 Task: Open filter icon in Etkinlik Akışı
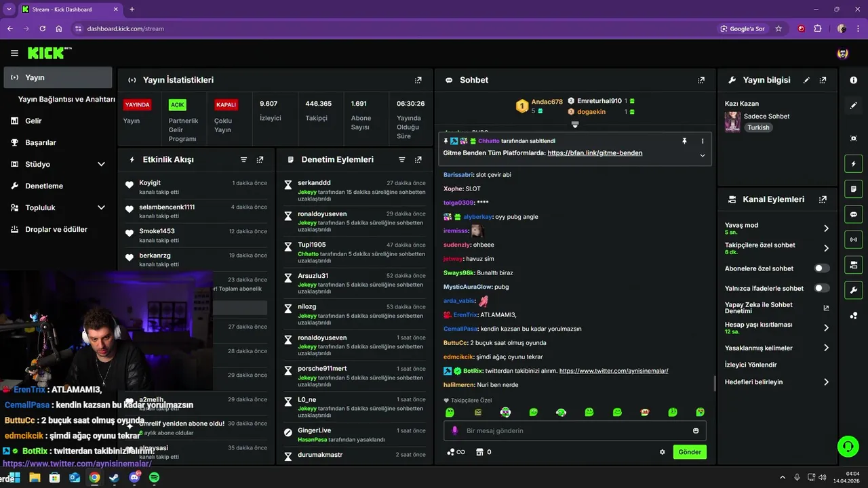point(244,160)
